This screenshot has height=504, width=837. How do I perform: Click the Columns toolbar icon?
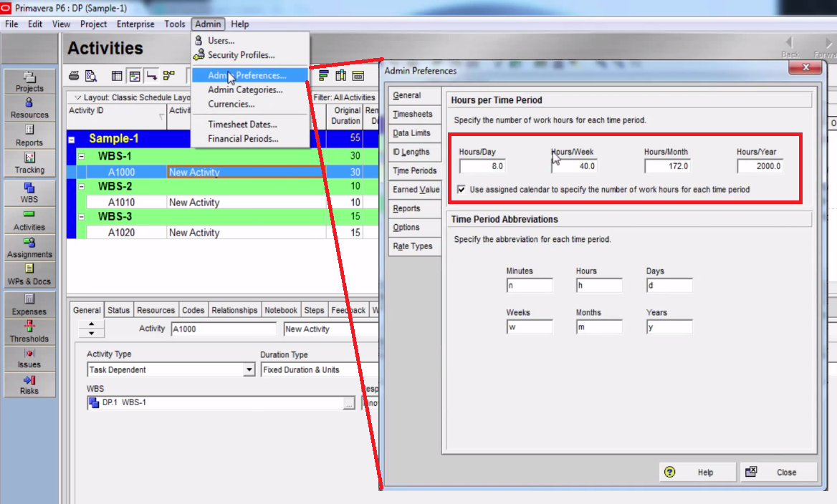[340, 76]
